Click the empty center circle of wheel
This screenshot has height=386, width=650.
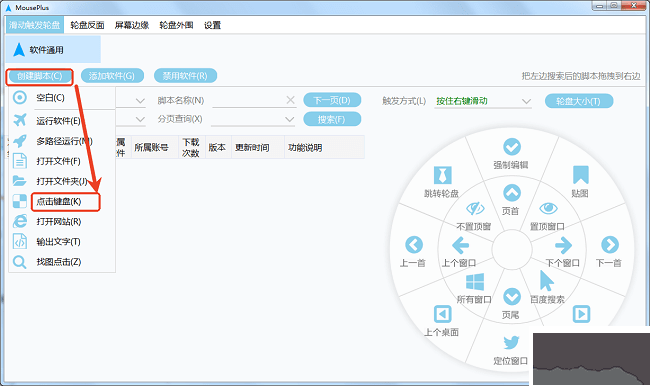coord(512,250)
